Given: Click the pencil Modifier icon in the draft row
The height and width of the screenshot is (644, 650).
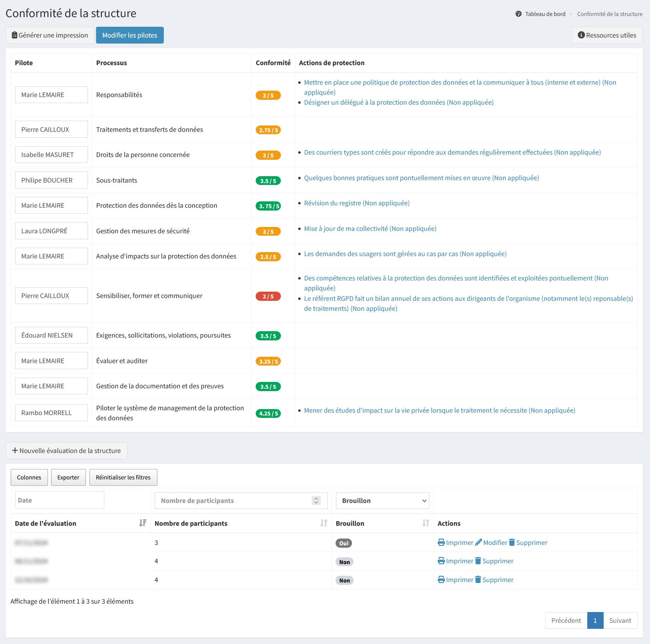Looking at the screenshot, I should click(479, 543).
